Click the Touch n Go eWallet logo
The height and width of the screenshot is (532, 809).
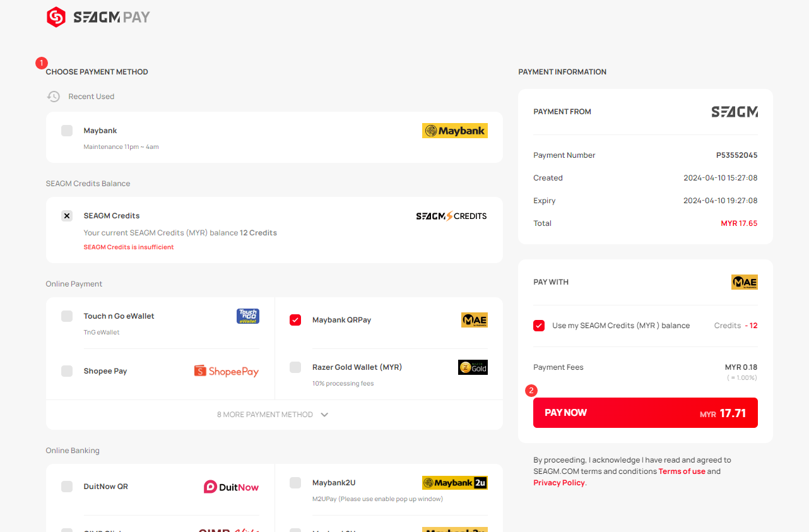(x=248, y=316)
